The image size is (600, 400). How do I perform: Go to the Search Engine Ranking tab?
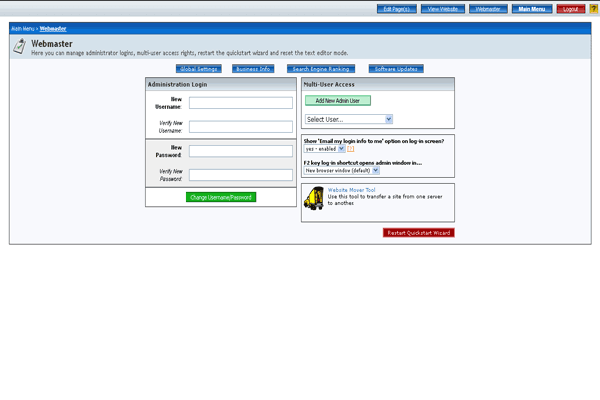(319, 69)
